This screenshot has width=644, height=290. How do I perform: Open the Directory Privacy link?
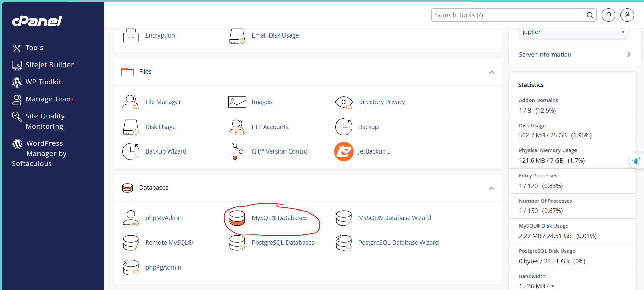pyautogui.click(x=381, y=102)
